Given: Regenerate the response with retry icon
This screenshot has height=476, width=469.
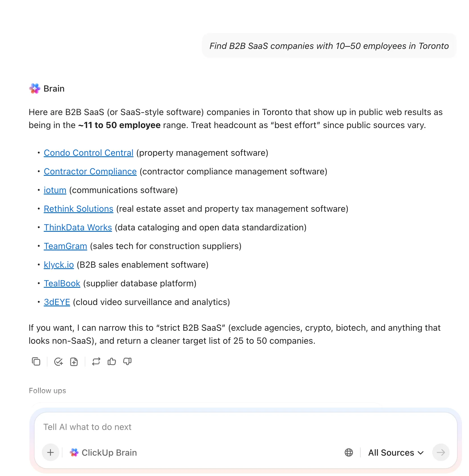Looking at the screenshot, I should coord(96,362).
